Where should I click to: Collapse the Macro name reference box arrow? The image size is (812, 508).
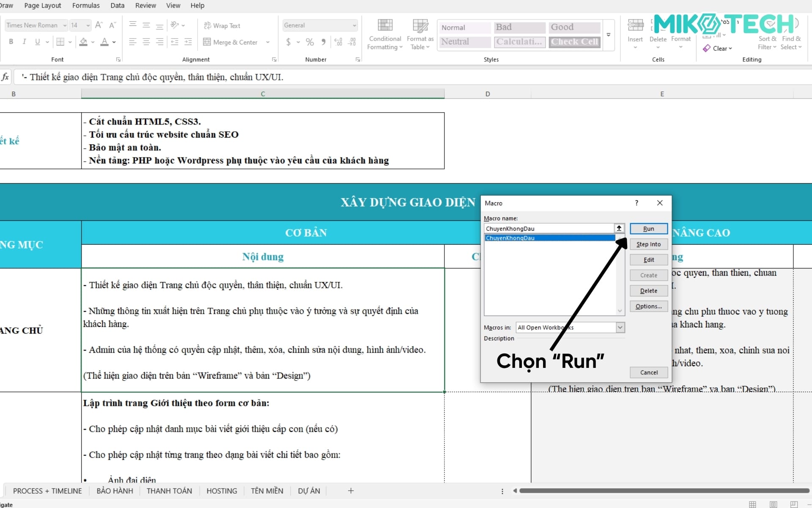[619, 228]
